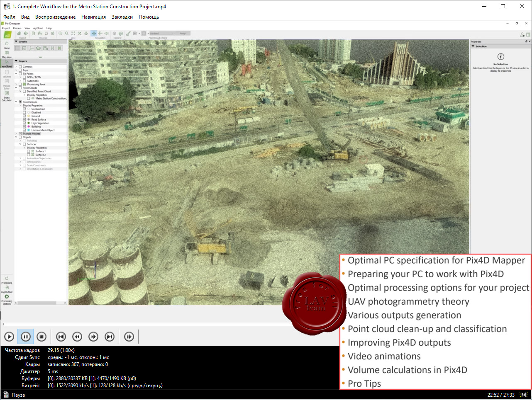Open the Навигация menu
This screenshot has height=400, width=532.
(93, 17)
